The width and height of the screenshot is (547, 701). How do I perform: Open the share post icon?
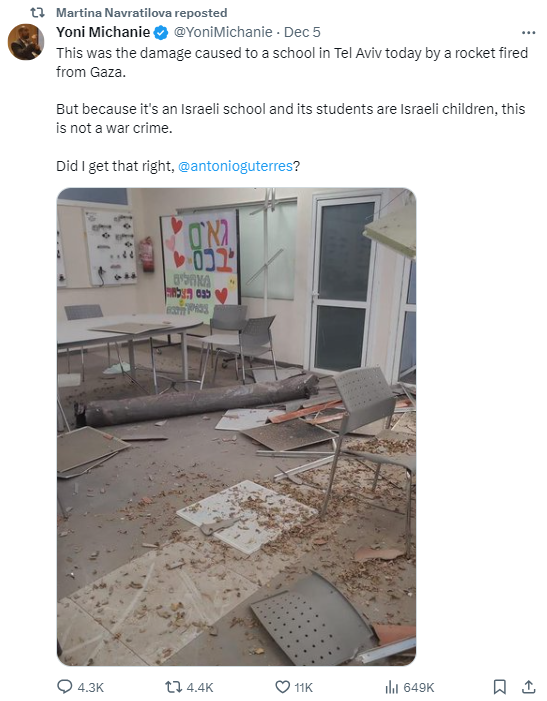click(529, 686)
